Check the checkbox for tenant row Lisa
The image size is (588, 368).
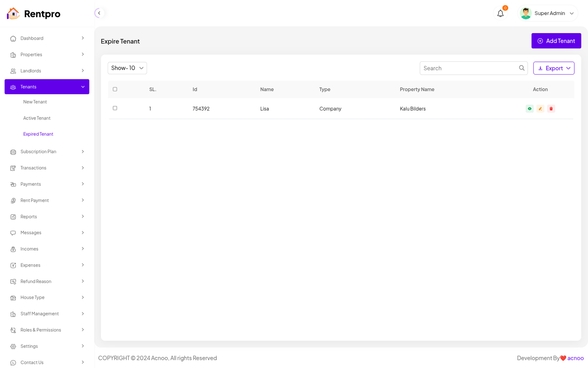[115, 108]
